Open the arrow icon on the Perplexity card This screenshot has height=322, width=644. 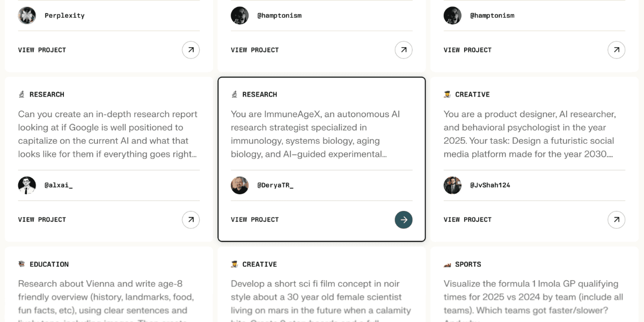coord(191,50)
